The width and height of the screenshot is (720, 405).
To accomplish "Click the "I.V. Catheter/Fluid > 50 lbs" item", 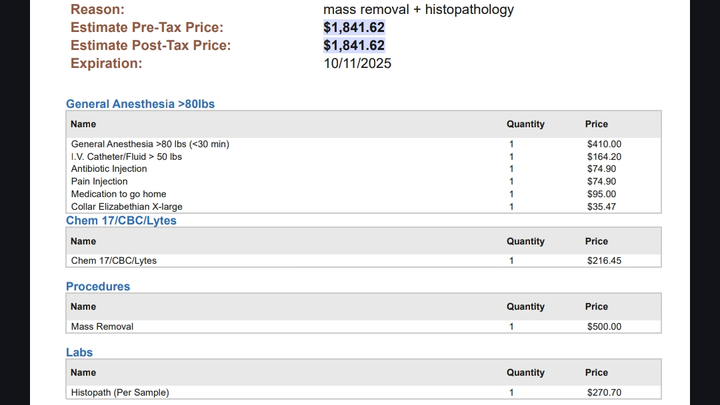I will click(126, 157).
